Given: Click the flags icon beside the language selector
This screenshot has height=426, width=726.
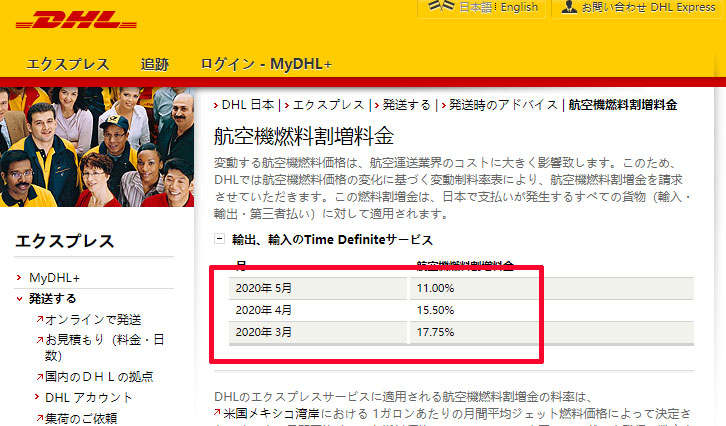Looking at the screenshot, I should point(440,6).
